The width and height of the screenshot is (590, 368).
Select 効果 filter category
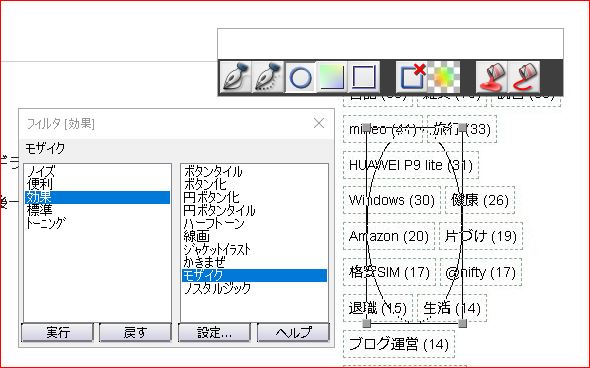(x=97, y=197)
